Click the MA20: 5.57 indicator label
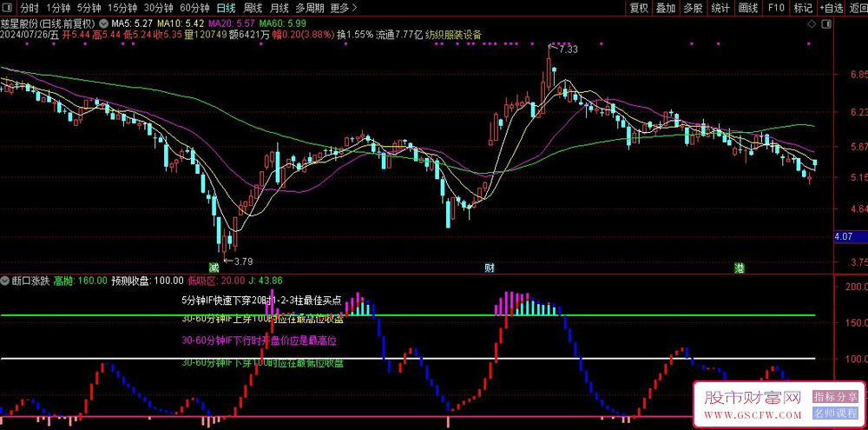 (x=232, y=23)
